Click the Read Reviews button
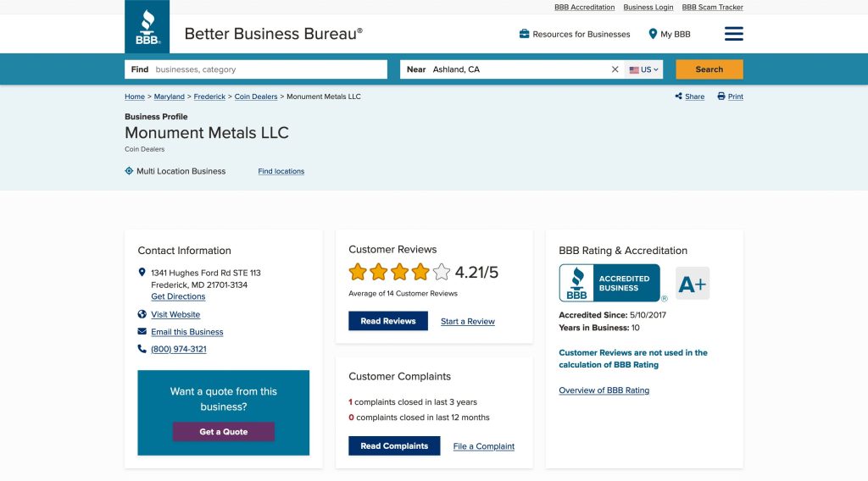Image resolution: width=868 pixels, height=481 pixels. pos(388,321)
